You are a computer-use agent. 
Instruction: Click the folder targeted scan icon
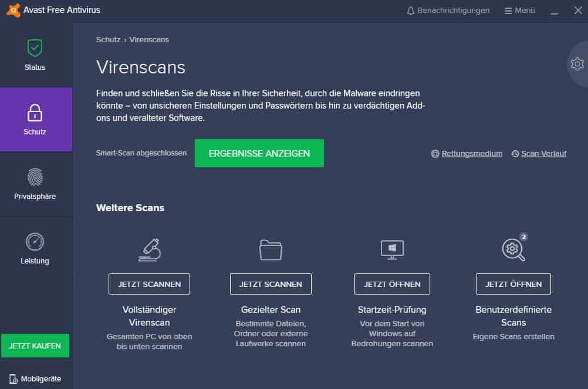271,249
